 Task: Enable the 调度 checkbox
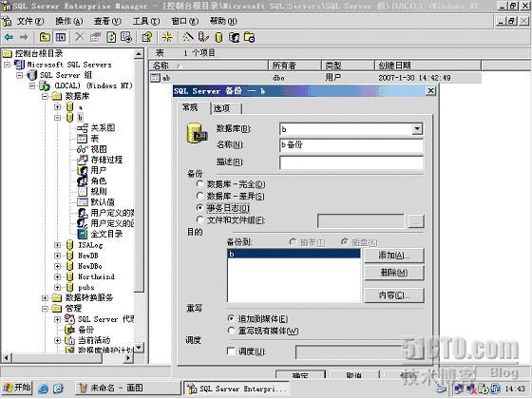[x=231, y=351]
